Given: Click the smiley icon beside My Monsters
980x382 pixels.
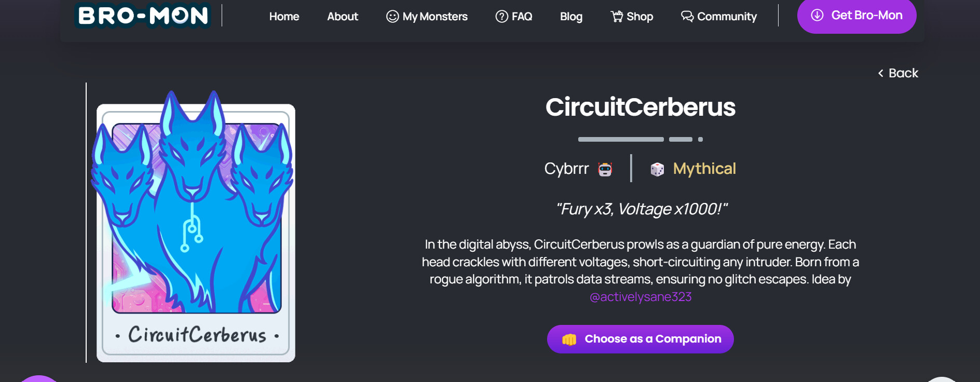Looking at the screenshot, I should coord(392,17).
